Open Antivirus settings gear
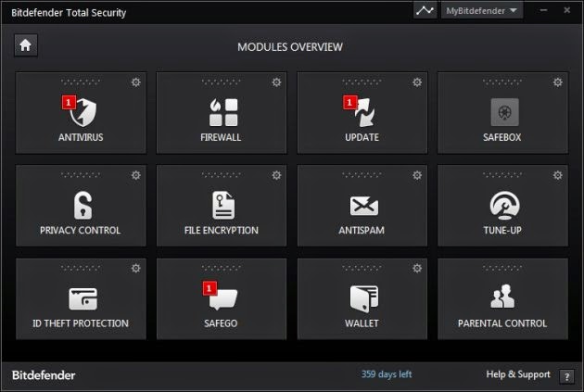 pyautogui.click(x=136, y=82)
